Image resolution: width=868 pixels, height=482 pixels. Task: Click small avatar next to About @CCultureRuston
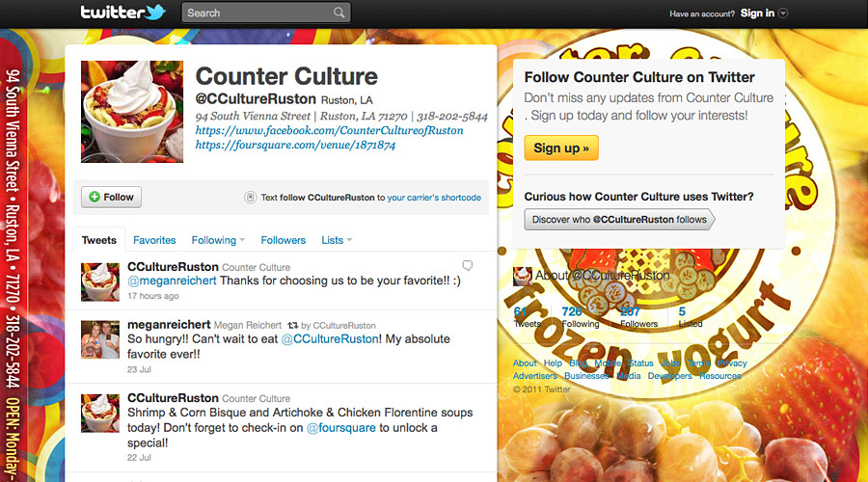(x=522, y=276)
